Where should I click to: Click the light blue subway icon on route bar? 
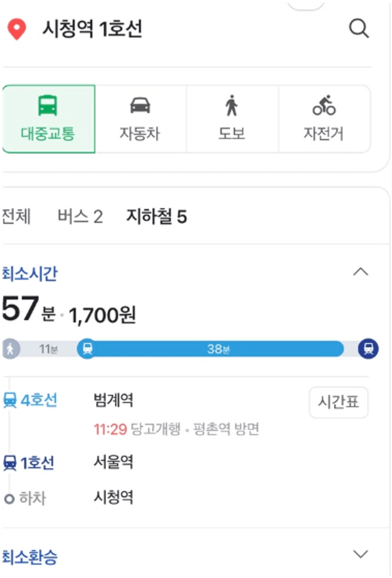coord(87,349)
